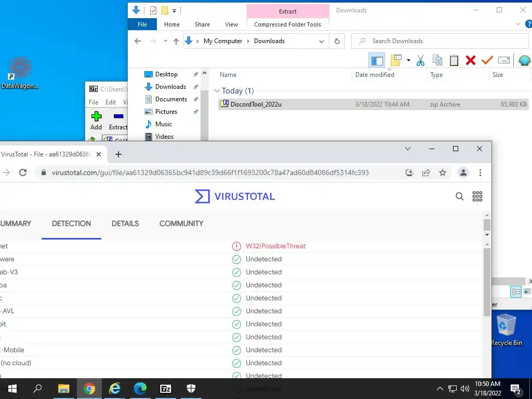Select Music in Explorer navigation pane
532x399 pixels.
[x=164, y=124]
